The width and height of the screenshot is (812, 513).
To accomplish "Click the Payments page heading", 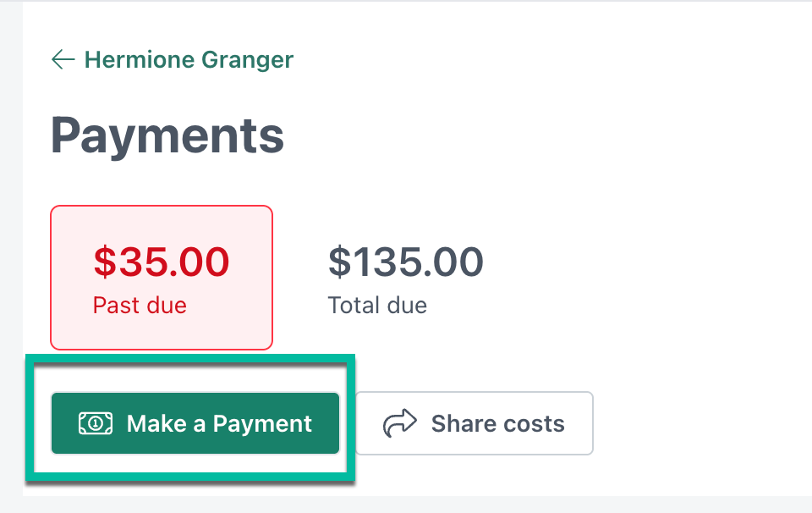I will [x=167, y=135].
